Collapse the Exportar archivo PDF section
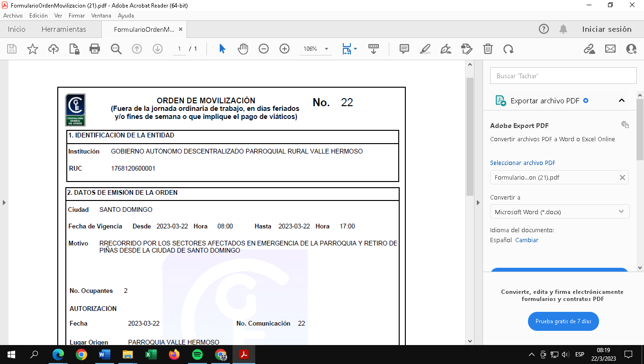 coord(622,100)
